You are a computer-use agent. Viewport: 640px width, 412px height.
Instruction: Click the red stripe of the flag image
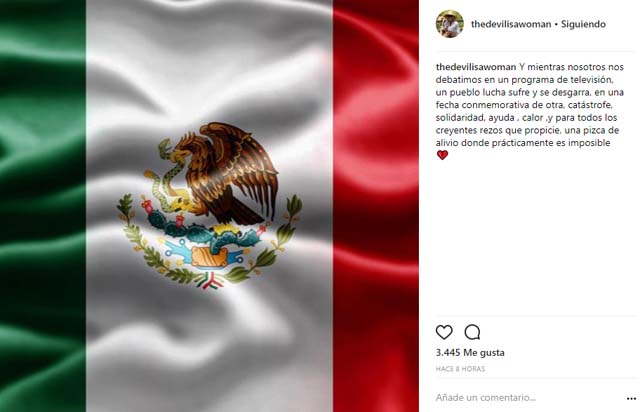(376, 206)
